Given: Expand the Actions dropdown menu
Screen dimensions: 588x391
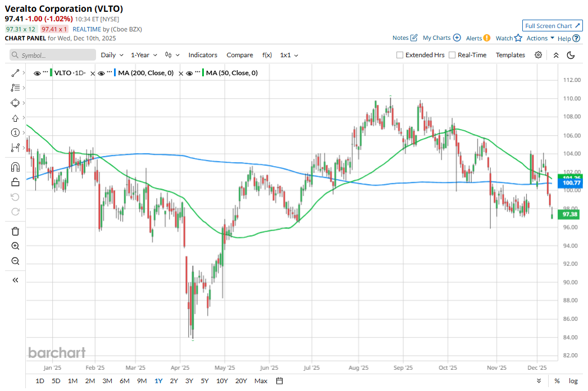Looking at the screenshot, I should (540, 38).
